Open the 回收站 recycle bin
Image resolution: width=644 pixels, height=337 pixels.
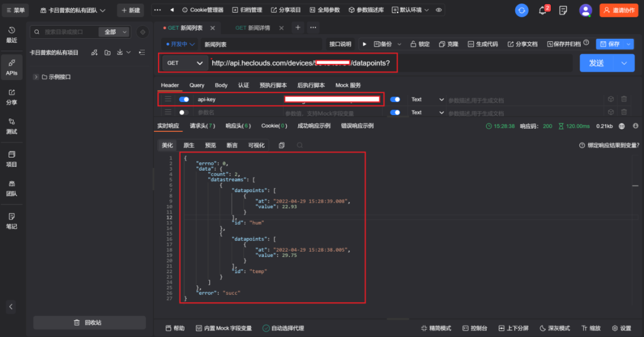pos(89,323)
